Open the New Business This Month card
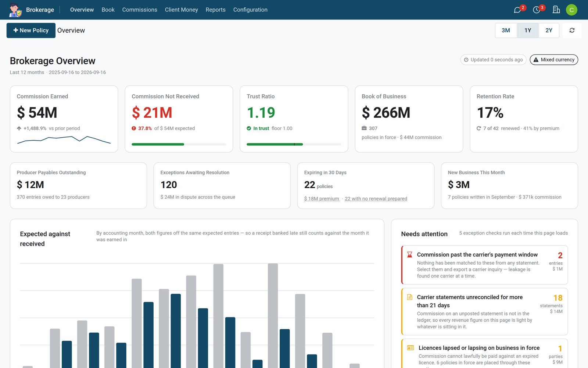Screen dimensions: 588x368 tap(510, 185)
